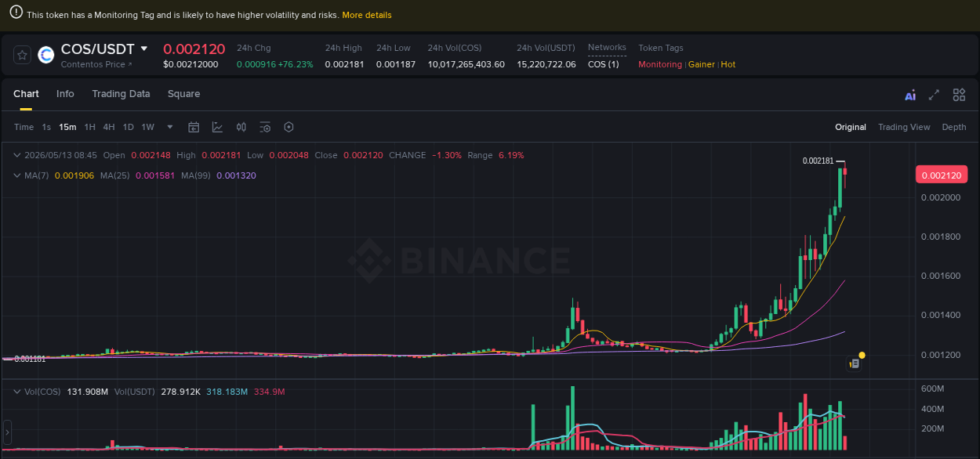Click the COS (1) network value
980x459 pixels.
click(x=603, y=64)
